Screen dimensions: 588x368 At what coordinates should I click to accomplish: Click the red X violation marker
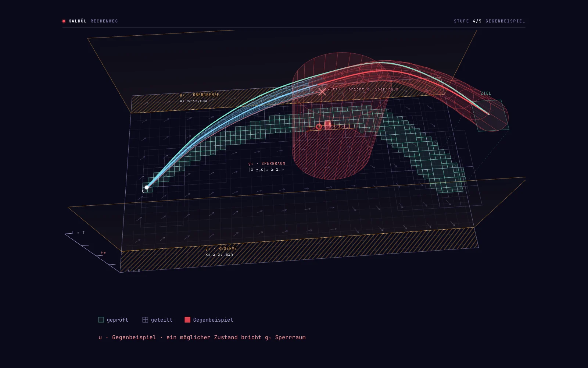pyautogui.click(x=322, y=91)
